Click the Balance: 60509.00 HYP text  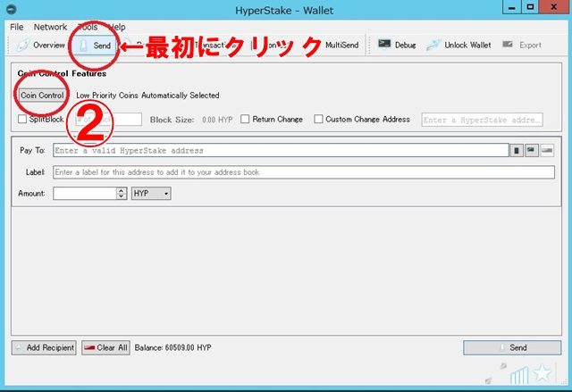click(172, 347)
